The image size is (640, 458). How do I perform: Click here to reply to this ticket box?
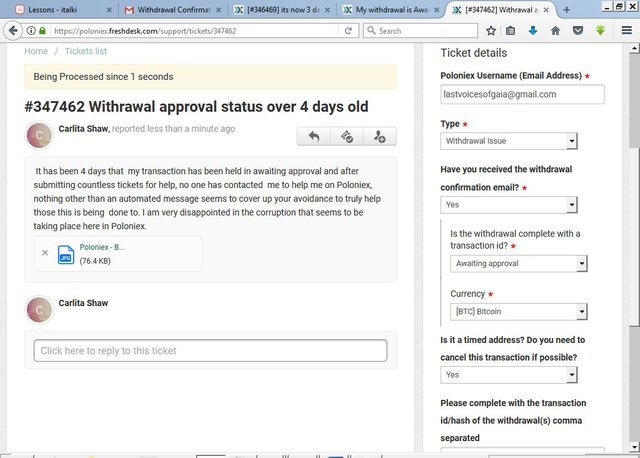point(210,351)
